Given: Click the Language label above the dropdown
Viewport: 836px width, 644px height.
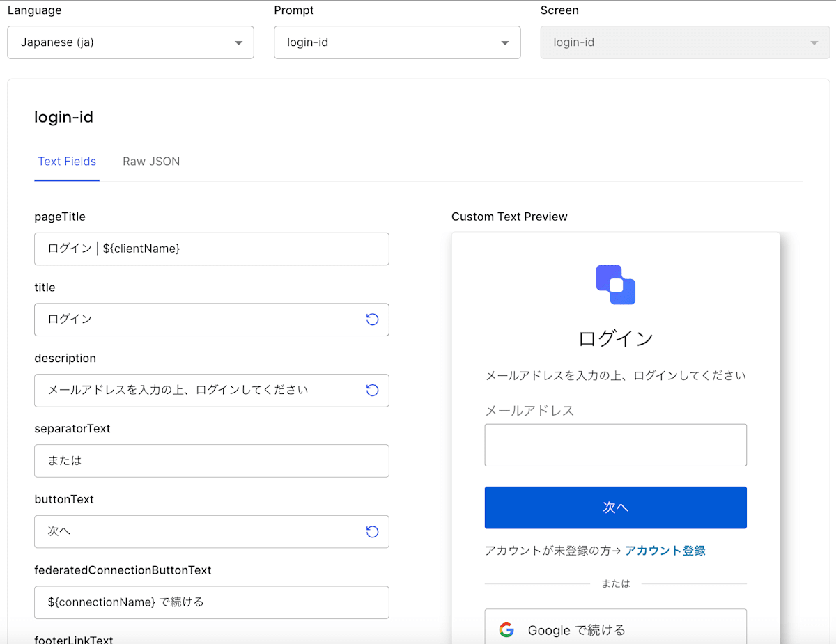Looking at the screenshot, I should pos(34,10).
